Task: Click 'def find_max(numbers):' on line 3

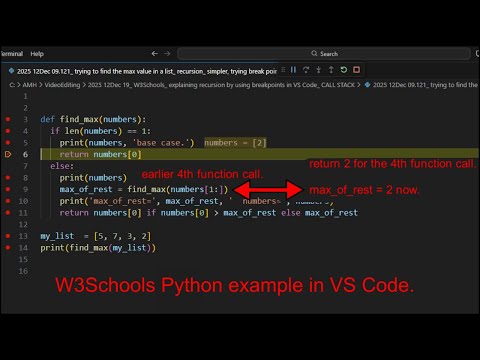Action: click(93, 119)
